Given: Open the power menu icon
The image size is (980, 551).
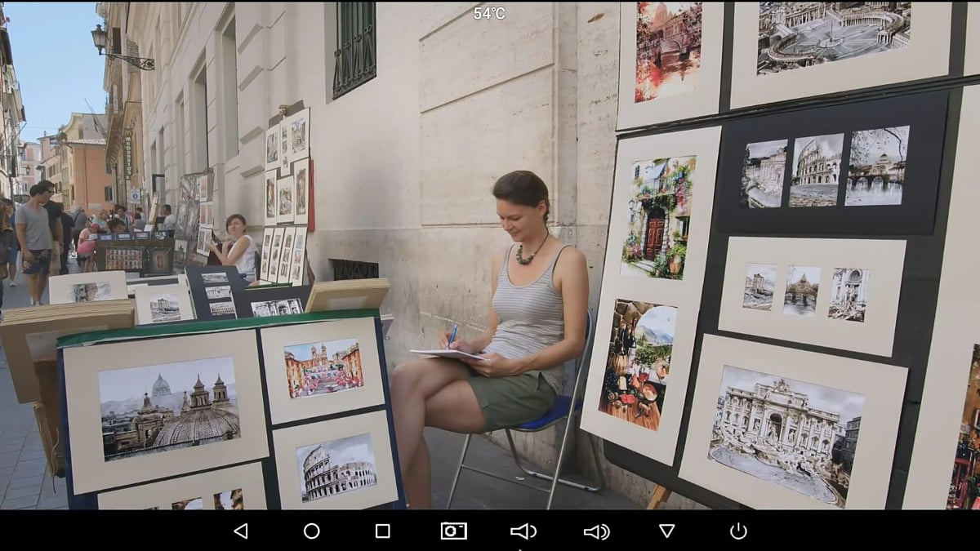Looking at the screenshot, I should [x=738, y=531].
